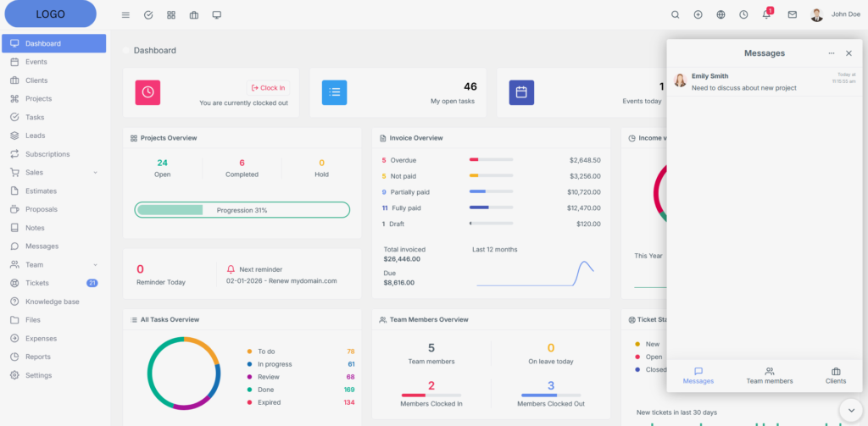
Task: Open the Messages panel three-dot options
Action: [832, 53]
